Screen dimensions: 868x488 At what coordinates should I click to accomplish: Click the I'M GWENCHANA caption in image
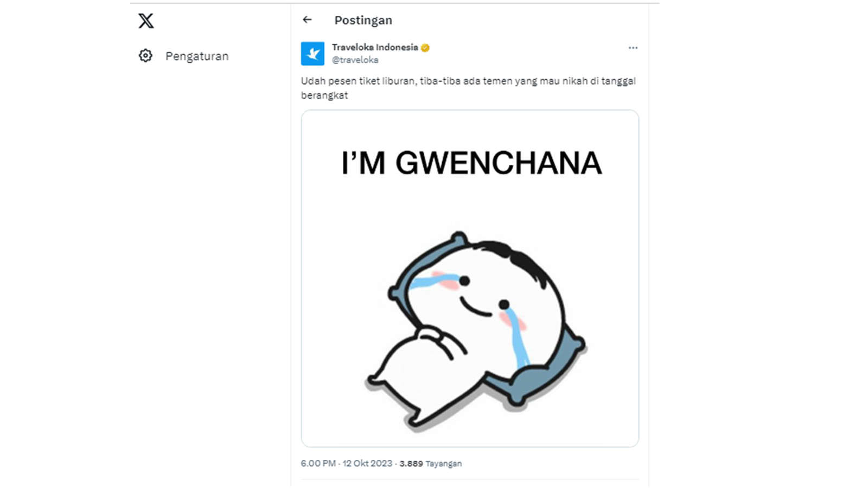point(471,163)
